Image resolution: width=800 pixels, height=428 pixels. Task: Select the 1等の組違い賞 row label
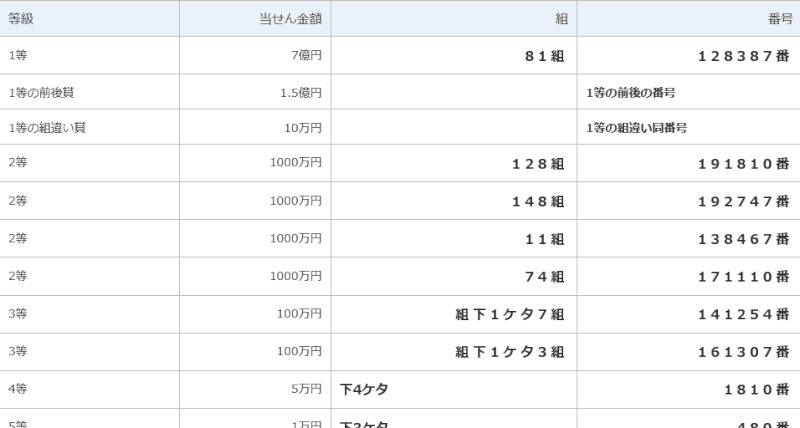pos(47,128)
